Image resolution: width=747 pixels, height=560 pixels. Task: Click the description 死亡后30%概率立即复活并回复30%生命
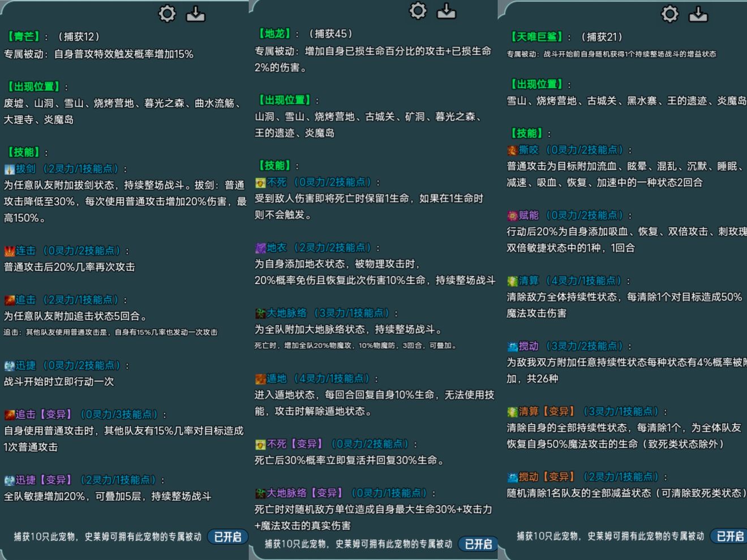coord(350,460)
